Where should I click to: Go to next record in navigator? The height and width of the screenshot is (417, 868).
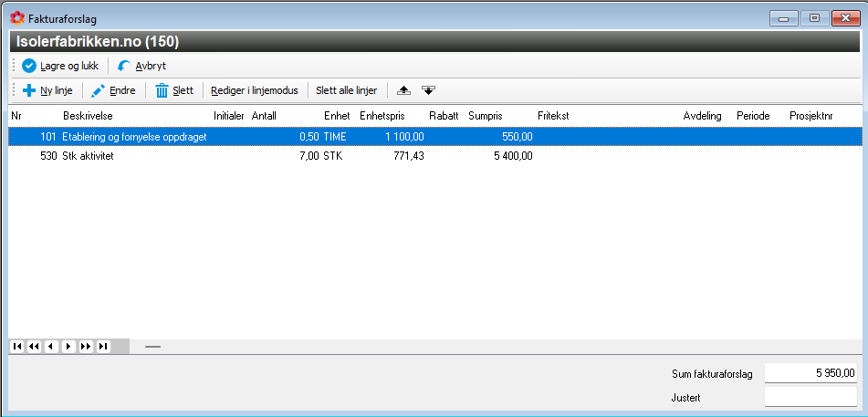68,347
